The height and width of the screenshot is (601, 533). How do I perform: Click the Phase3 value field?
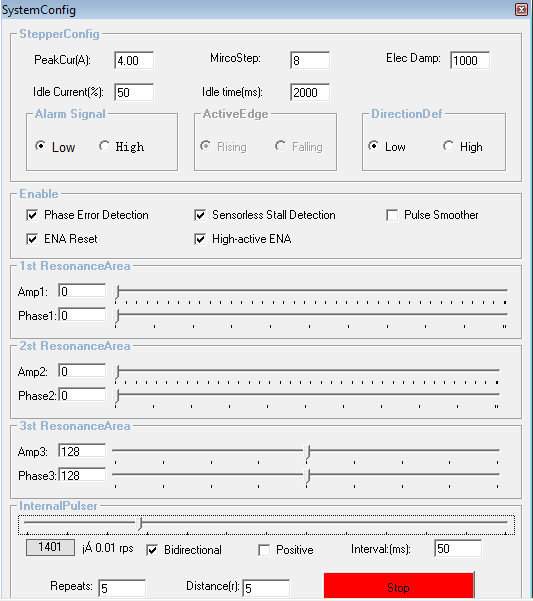click(82, 475)
